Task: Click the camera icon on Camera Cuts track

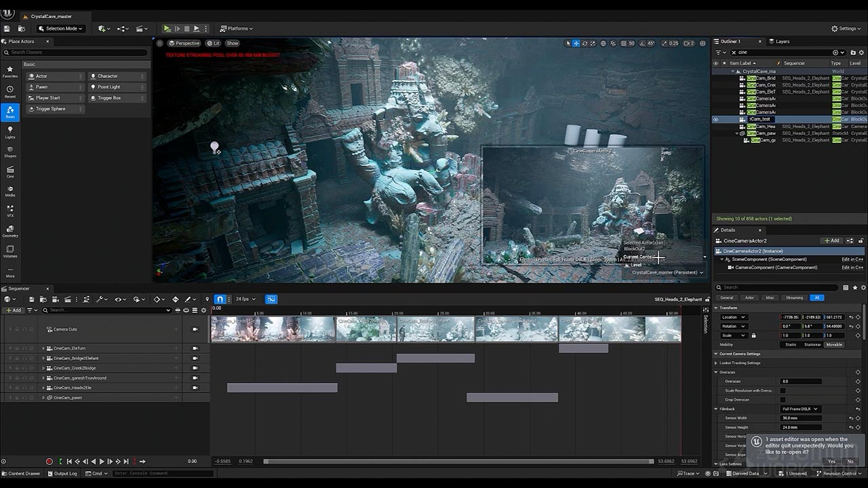Action: [195, 329]
